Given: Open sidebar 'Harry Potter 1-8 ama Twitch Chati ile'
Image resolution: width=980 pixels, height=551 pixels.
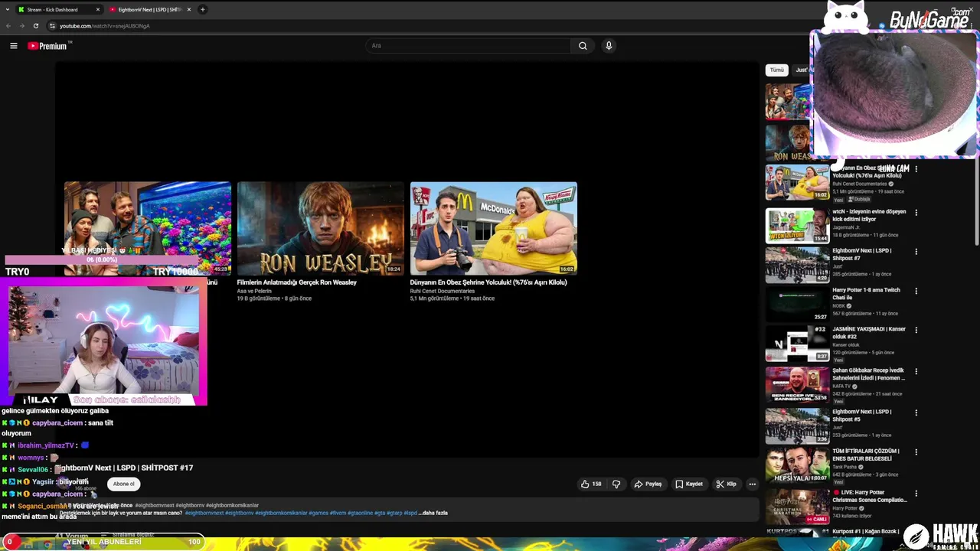Looking at the screenshot, I should pos(866,294).
